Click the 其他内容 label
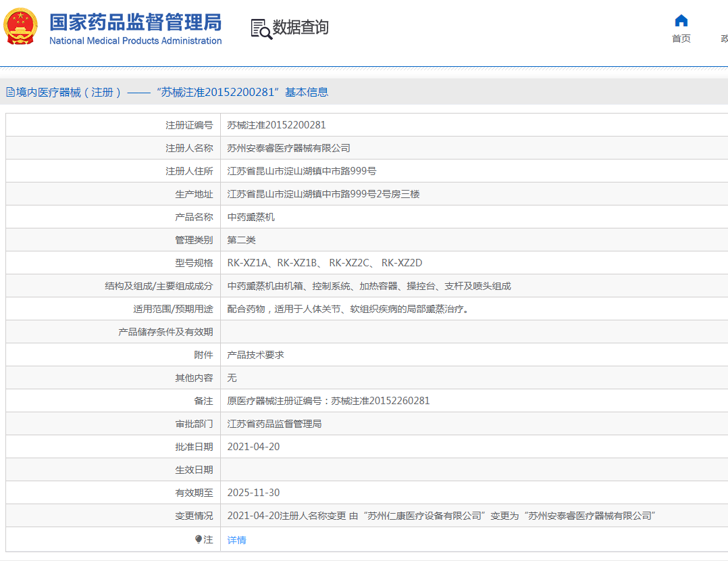The height and width of the screenshot is (561, 728). 194,378
